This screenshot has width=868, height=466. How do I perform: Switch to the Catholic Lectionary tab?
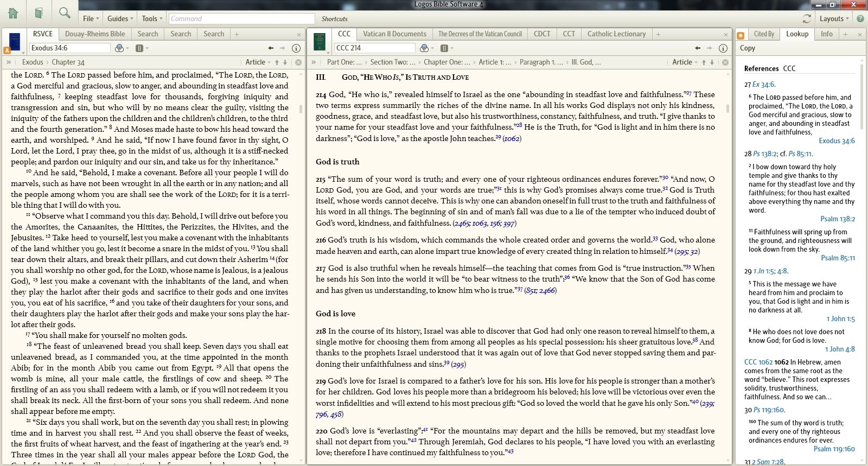coord(616,34)
